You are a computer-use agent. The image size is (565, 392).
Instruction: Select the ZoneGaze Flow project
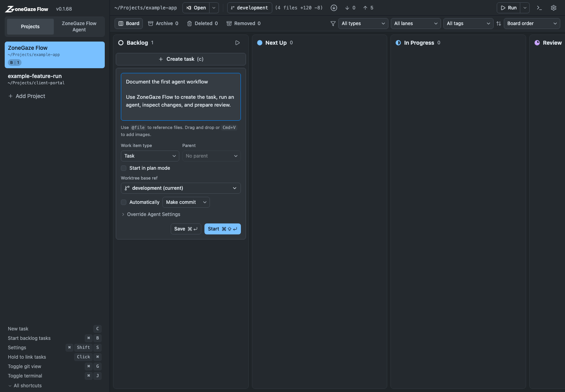55,55
